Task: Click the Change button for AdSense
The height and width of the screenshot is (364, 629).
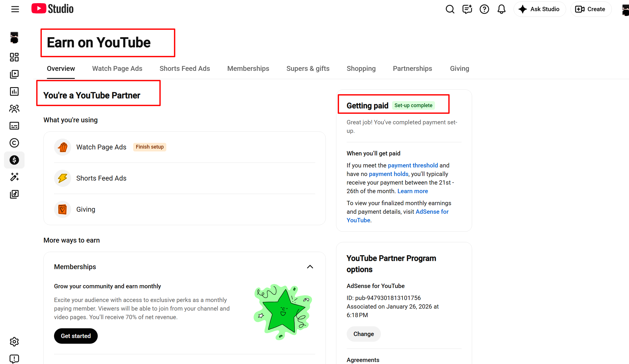Action: pyautogui.click(x=364, y=334)
